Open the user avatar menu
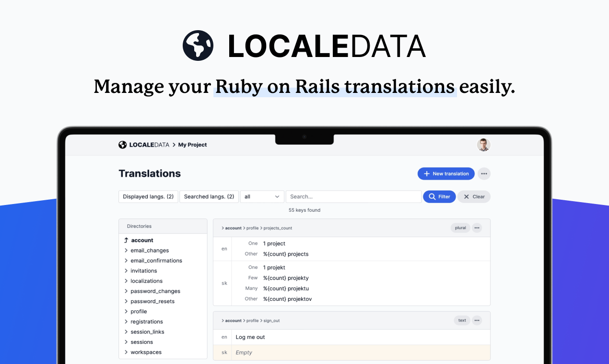The height and width of the screenshot is (364, 609). tap(483, 145)
